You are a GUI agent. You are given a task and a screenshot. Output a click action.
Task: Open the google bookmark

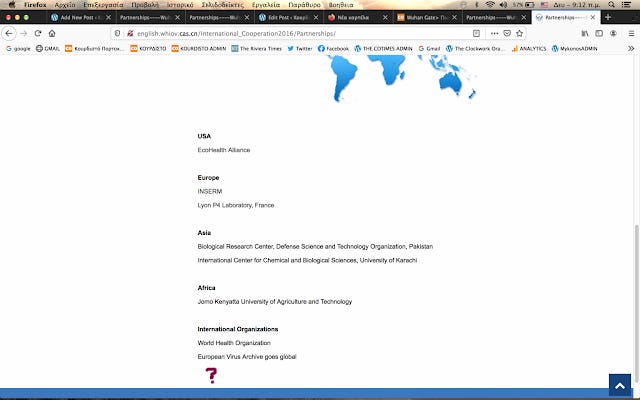coord(18,49)
